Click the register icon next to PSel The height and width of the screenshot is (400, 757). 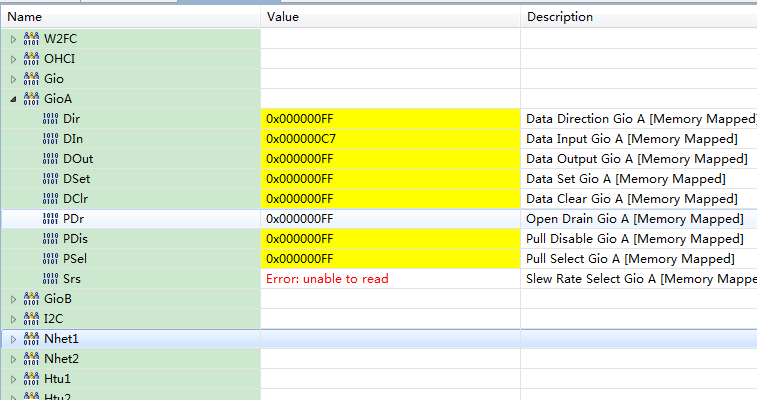tap(51, 259)
